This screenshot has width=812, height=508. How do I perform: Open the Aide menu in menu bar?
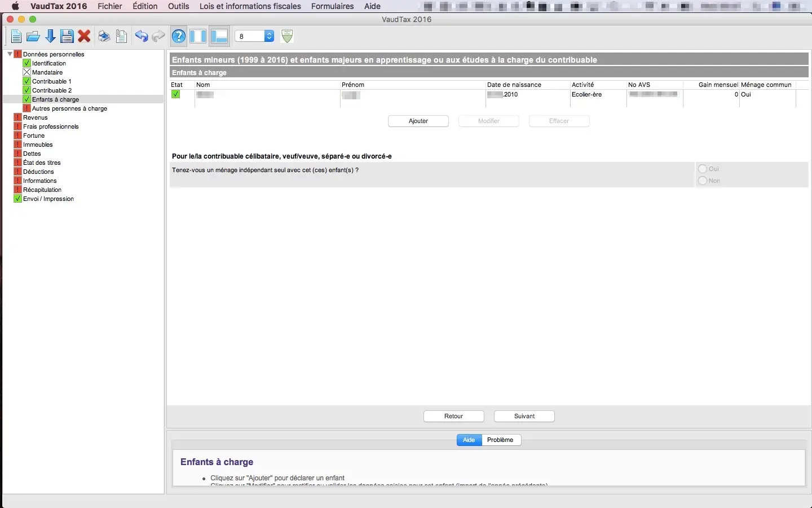coord(372,6)
